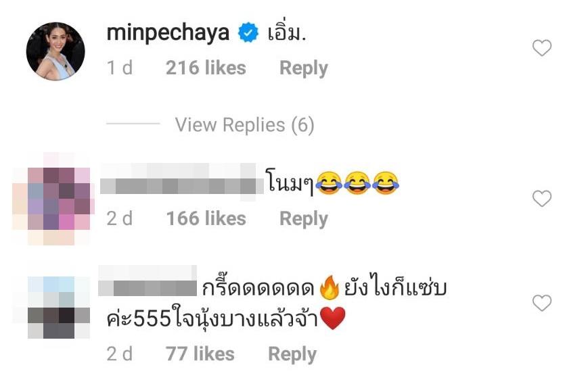Click the 1 d timestamp on minpechaya's comment
The image size is (588, 386).
click(120, 68)
